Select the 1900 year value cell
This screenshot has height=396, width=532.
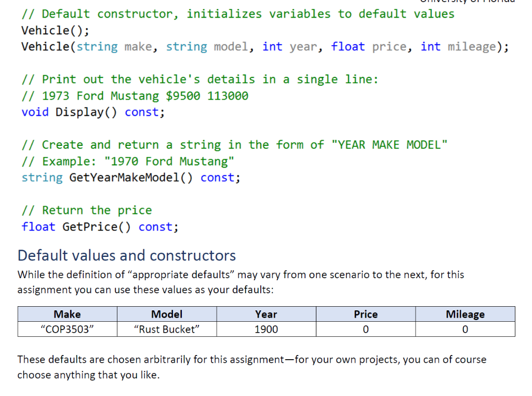tap(265, 329)
